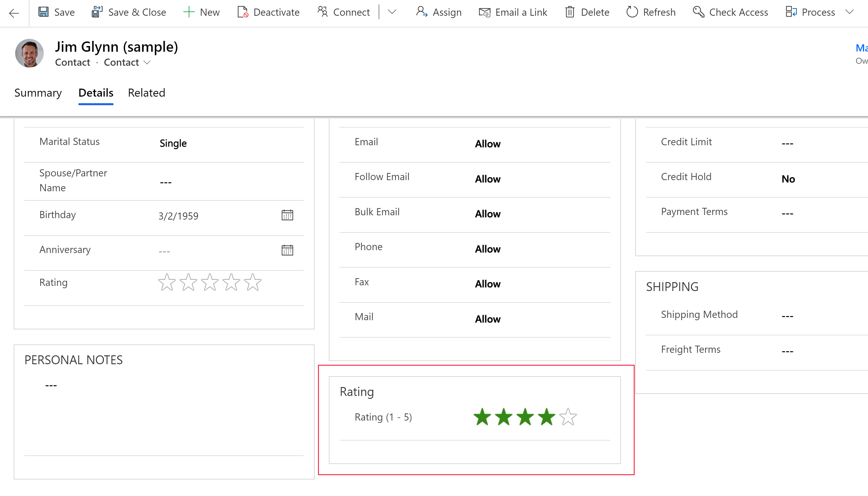Click the Birthday calendar picker
868x496 pixels.
coord(288,215)
